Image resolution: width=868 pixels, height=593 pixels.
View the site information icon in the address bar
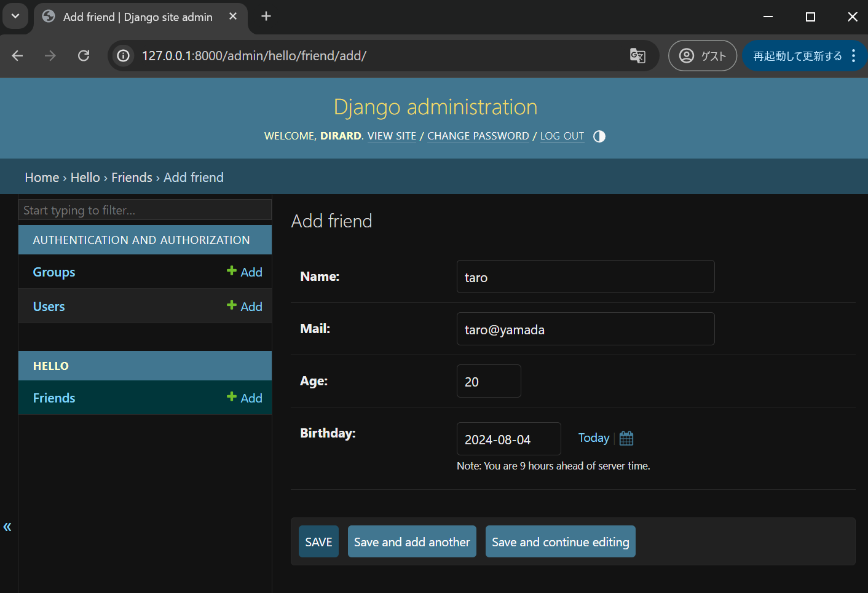coord(124,56)
